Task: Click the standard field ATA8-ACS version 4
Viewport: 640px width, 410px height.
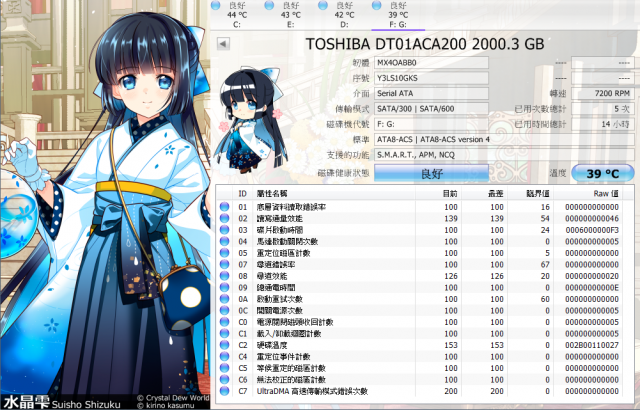Action: click(504, 140)
